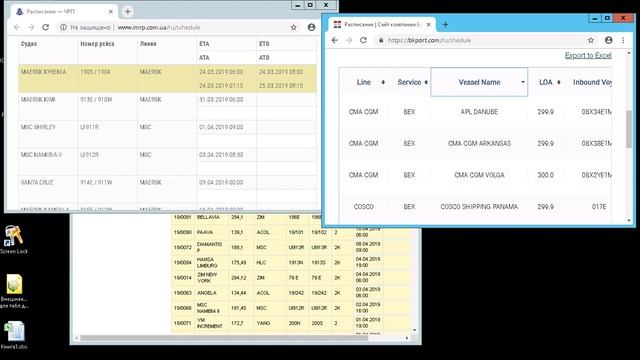The width and height of the screenshot is (640, 360).
Task: Click the DIAMANTIS P row in the yellow table
Action: click(291, 247)
